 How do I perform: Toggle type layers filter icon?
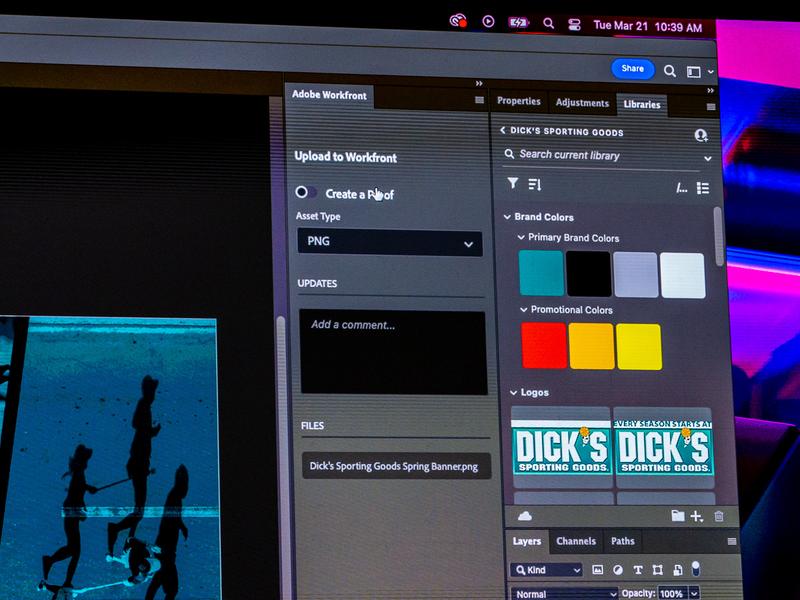point(637,570)
